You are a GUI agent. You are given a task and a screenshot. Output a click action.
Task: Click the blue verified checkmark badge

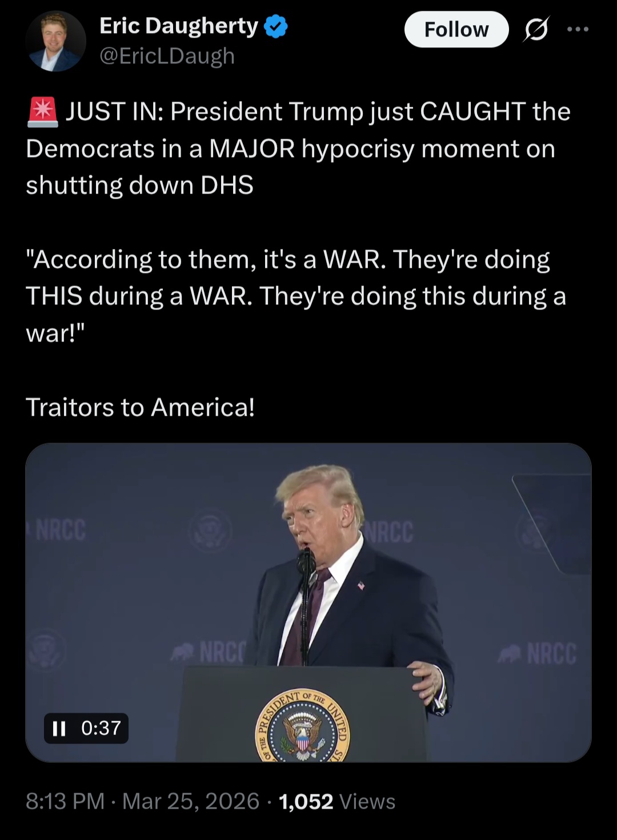[x=277, y=27]
